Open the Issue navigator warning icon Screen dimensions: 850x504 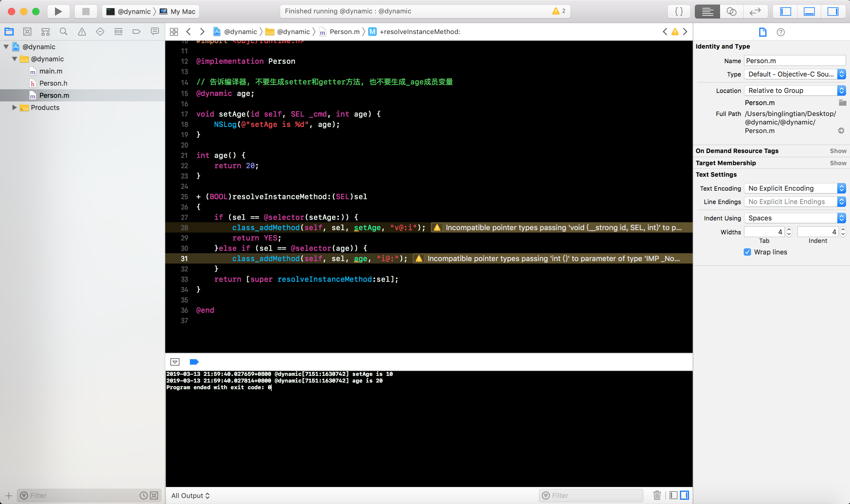point(82,32)
